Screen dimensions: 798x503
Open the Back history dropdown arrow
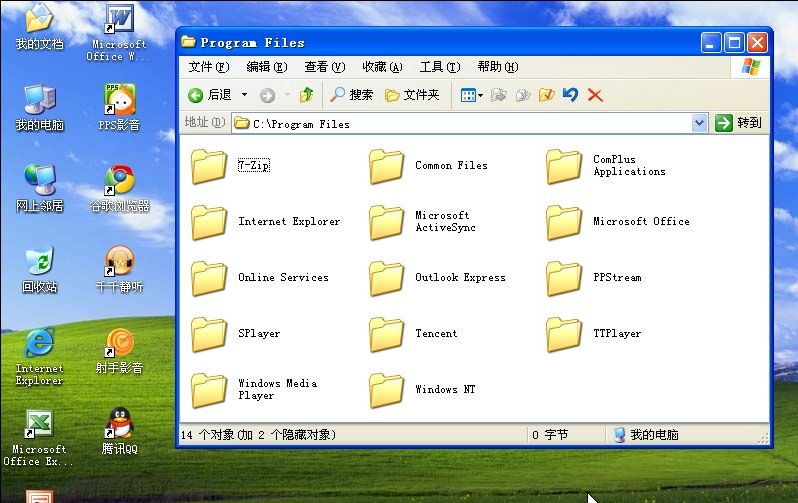(x=244, y=95)
